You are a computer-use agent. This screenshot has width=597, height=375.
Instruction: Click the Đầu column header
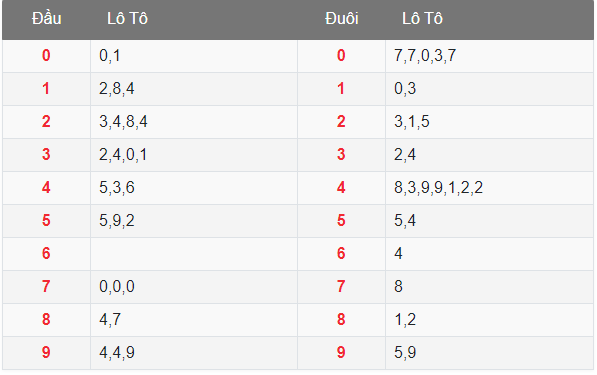(x=46, y=19)
